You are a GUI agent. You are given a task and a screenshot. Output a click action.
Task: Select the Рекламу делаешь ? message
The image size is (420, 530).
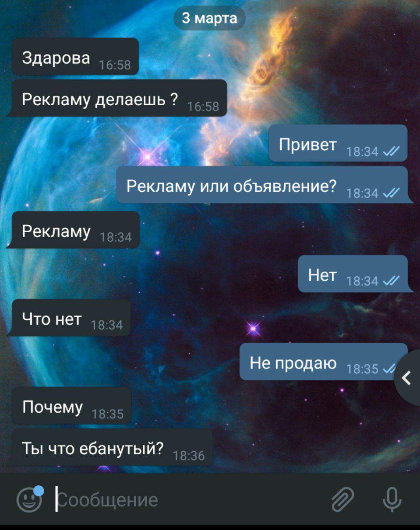119,98
